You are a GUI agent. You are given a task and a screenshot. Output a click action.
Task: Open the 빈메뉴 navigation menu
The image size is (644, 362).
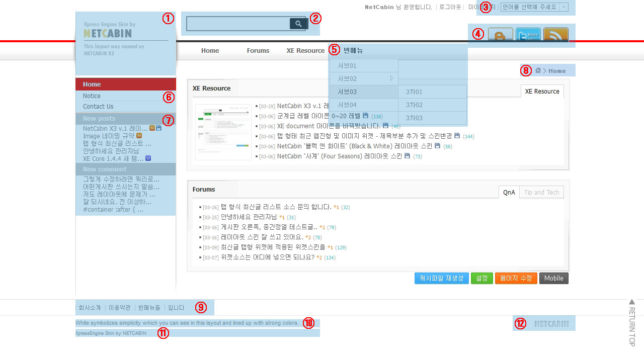click(x=353, y=50)
